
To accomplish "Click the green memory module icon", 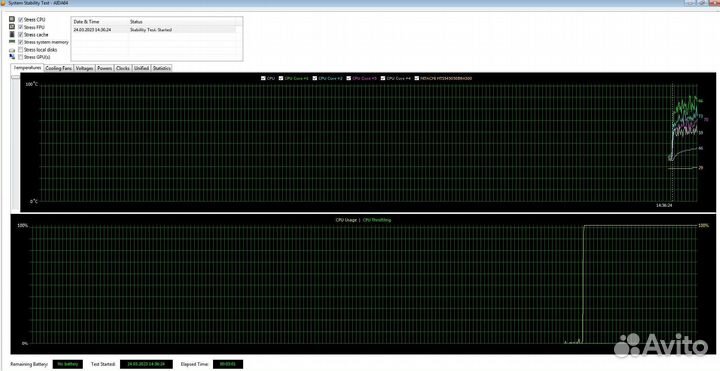I will pyautogui.click(x=12, y=42).
